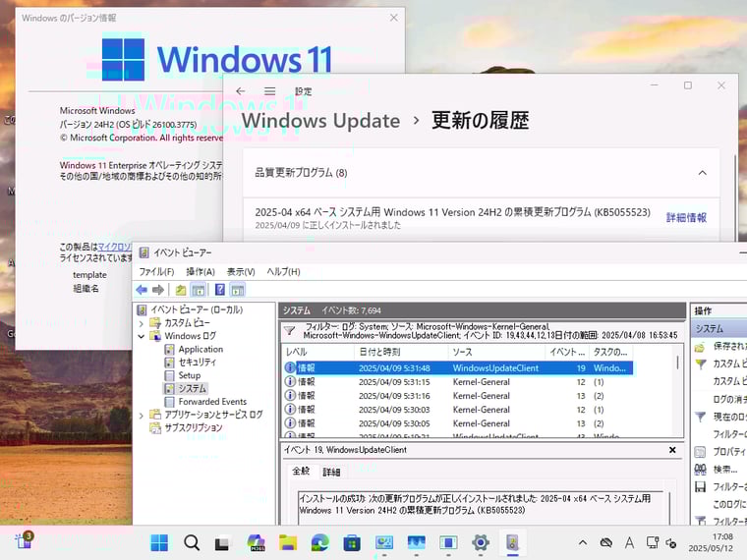
Task: Open the help icon in Event Viewer toolbar
Action: (x=219, y=290)
